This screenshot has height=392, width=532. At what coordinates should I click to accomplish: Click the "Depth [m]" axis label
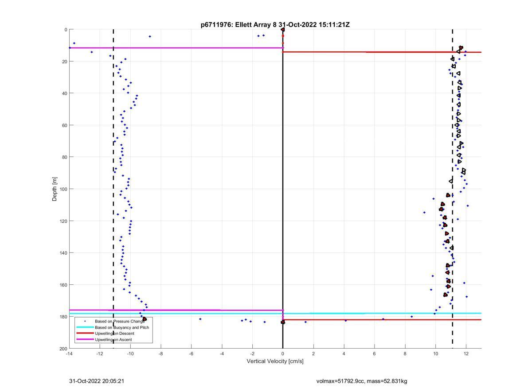click(x=55, y=189)
